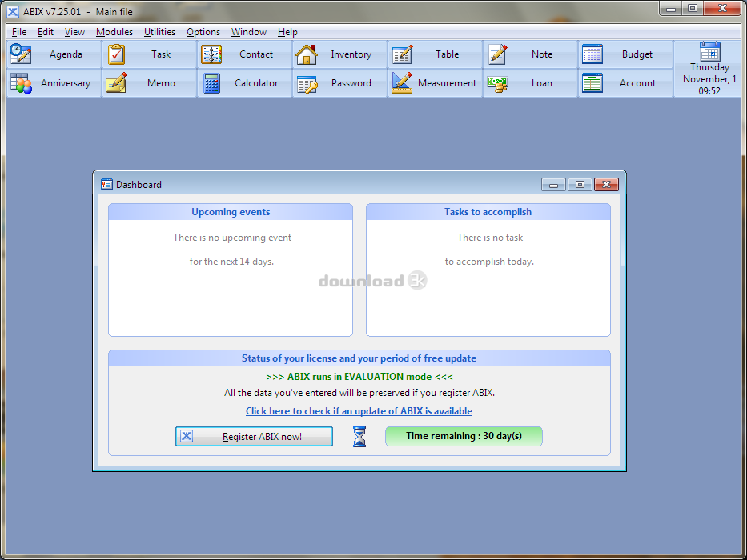Open the Inventory house icon
Image resolution: width=747 pixels, height=560 pixels.
(x=307, y=54)
